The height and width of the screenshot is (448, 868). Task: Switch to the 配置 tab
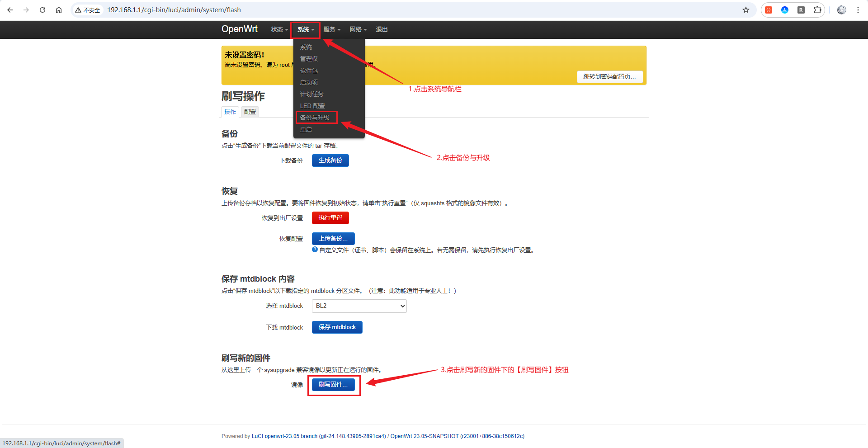pos(250,112)
